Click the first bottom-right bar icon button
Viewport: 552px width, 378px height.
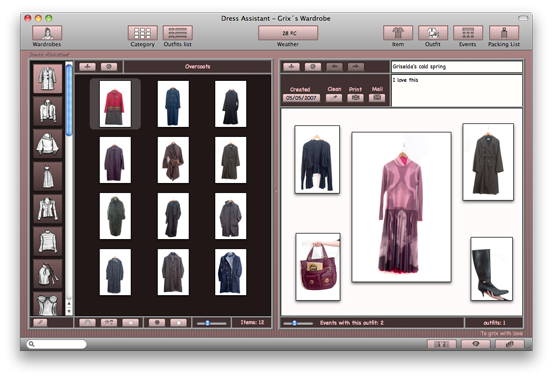pyautogui.click(x=442, y=344)
